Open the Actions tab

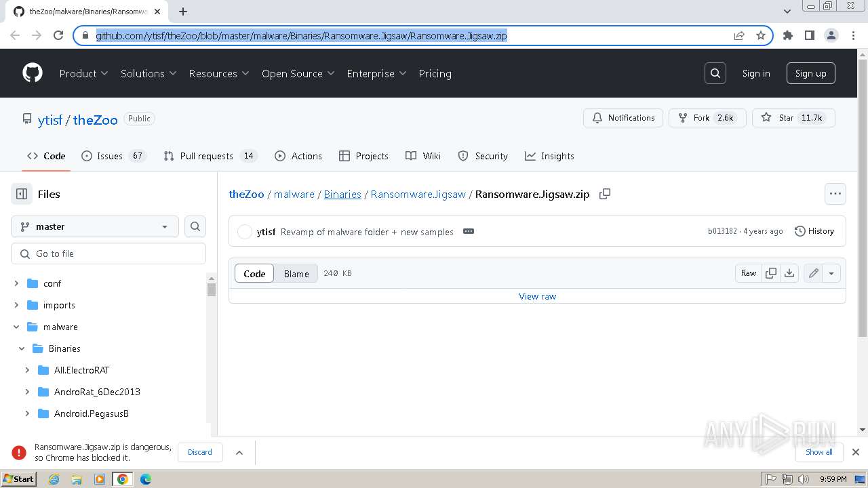298,156
